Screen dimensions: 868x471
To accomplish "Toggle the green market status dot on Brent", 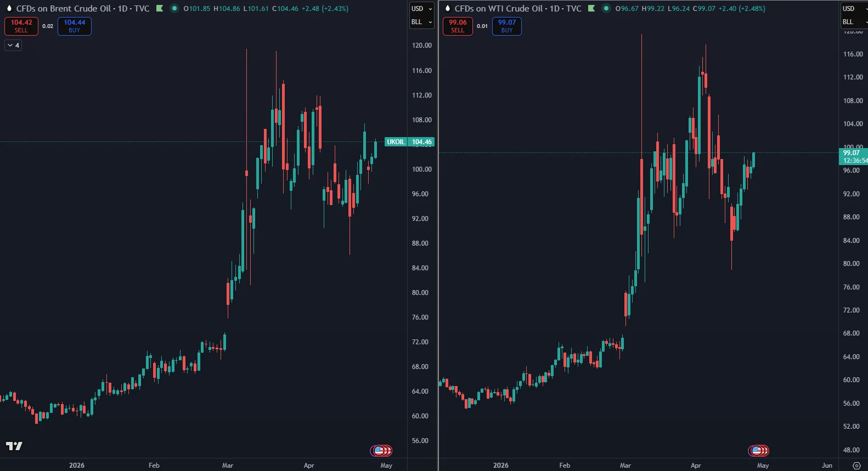I will [x=174, y=8].
